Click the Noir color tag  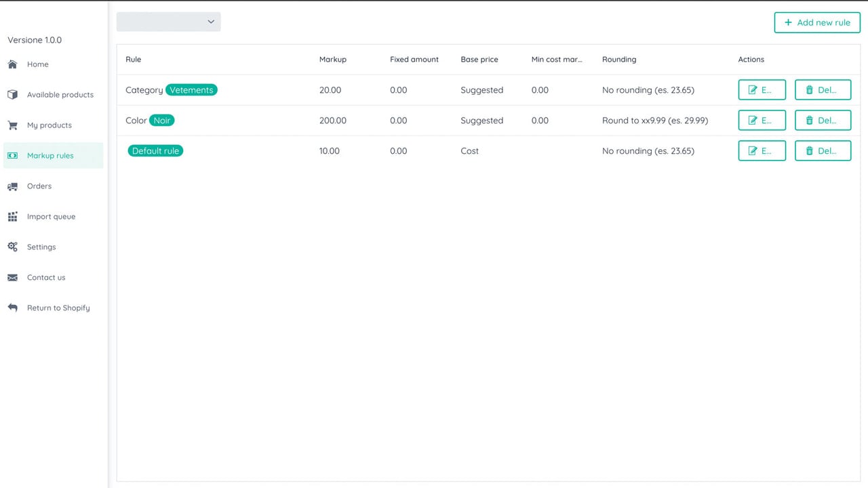tap(162, 121)
